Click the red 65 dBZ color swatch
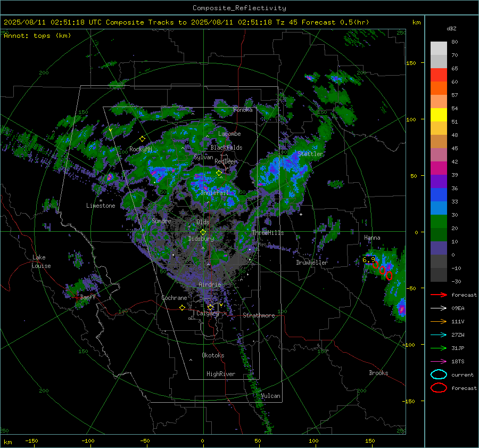 click(439, 75)
